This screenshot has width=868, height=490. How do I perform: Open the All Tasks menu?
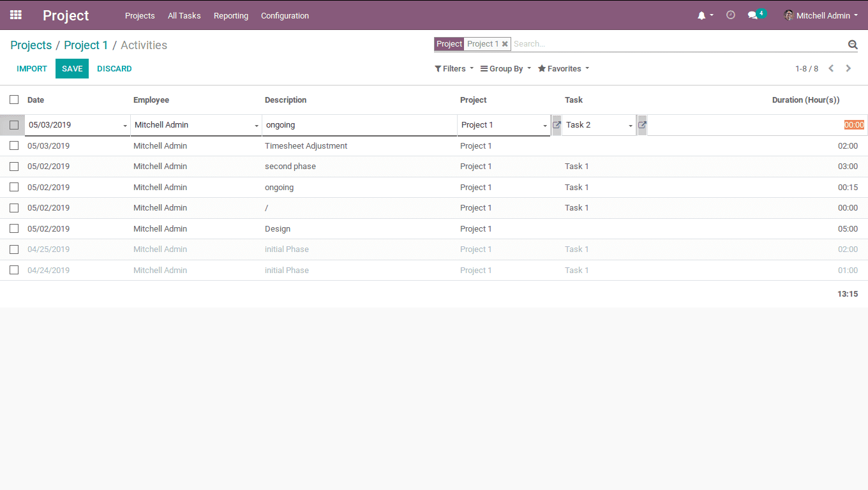[184, 15]
